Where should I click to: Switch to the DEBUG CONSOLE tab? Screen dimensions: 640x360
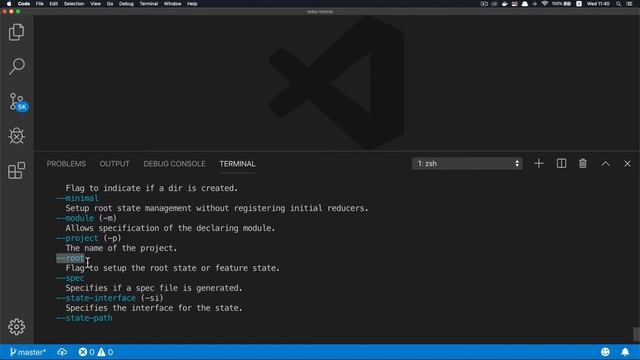pos(174,164)
